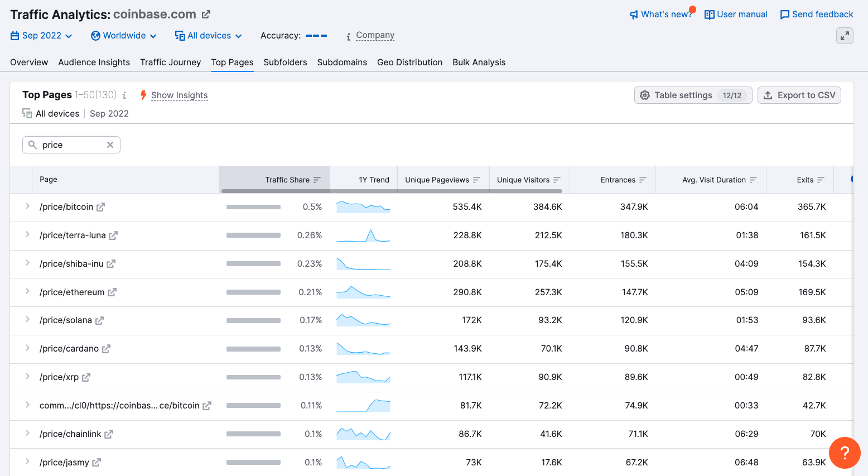This screenshot has width=868, height=476.
Task: Switch to the Subdomains tab
Action: (x=342, y=62)
